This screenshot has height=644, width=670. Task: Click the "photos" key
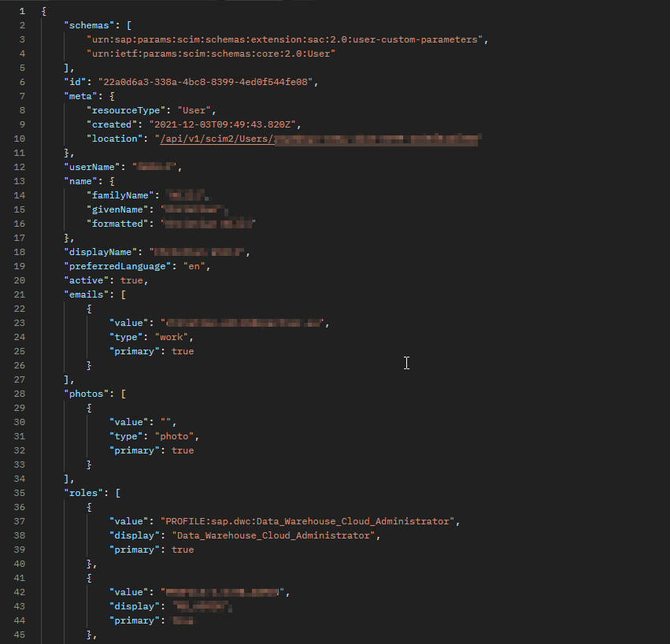[87, 394]
